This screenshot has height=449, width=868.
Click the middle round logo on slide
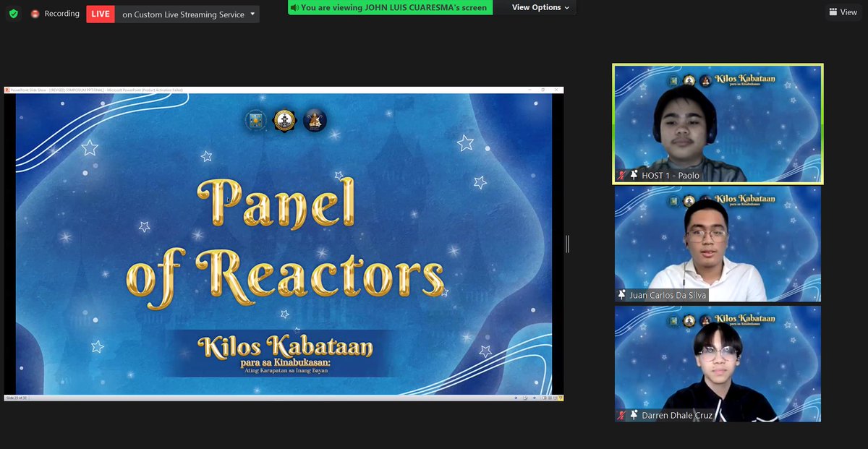point(285,120)
